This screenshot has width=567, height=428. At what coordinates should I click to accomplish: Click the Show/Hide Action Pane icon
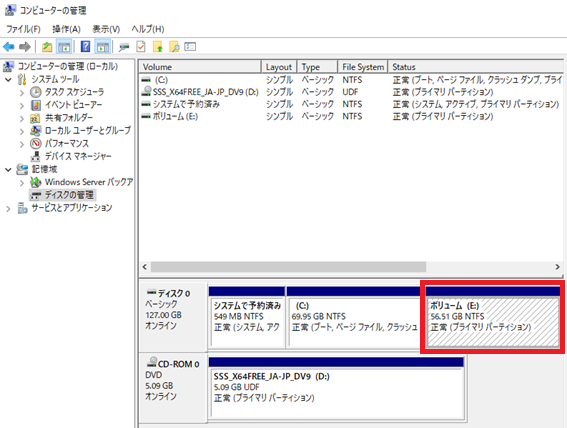[x=103, y=47]
